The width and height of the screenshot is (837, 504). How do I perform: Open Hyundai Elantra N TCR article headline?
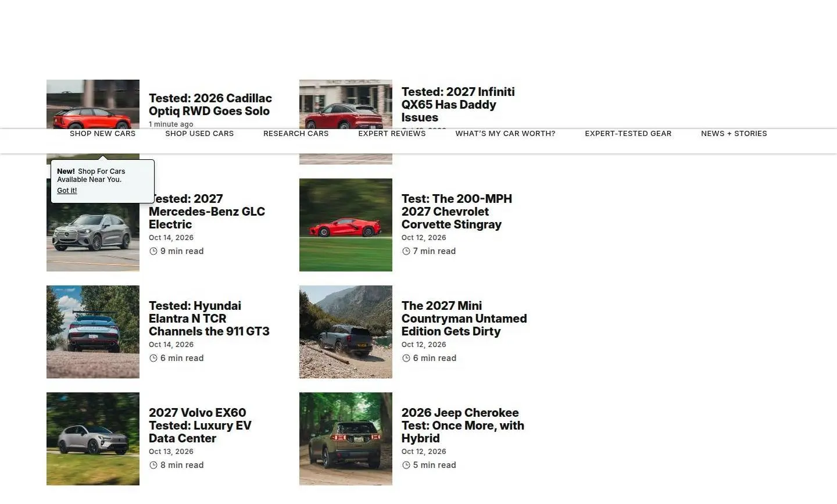(209, 319)
